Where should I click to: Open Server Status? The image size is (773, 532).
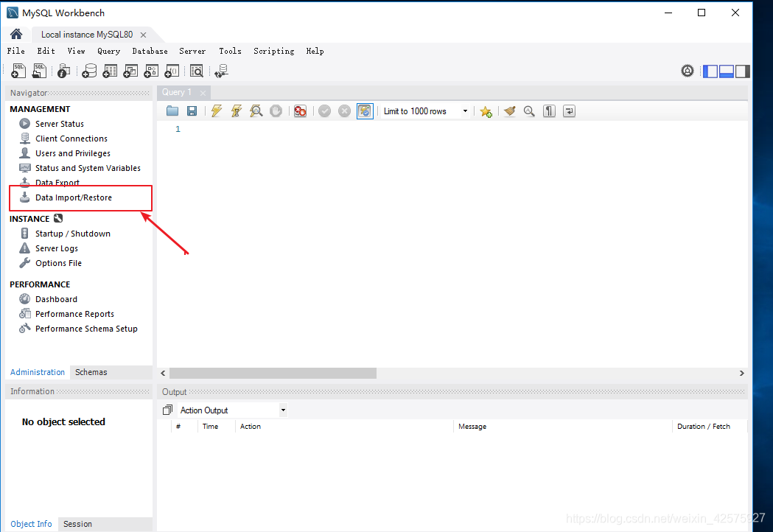[x=60, y=124]
